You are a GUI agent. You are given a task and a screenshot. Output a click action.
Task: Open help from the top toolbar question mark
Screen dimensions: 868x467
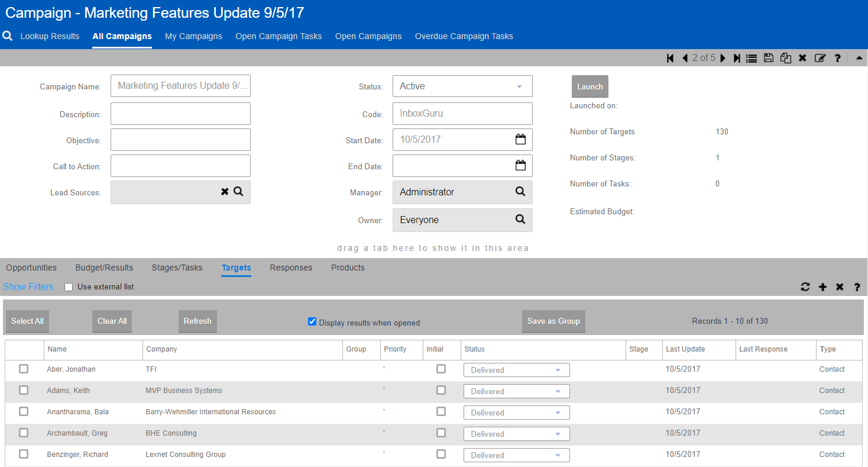[837, 58]
